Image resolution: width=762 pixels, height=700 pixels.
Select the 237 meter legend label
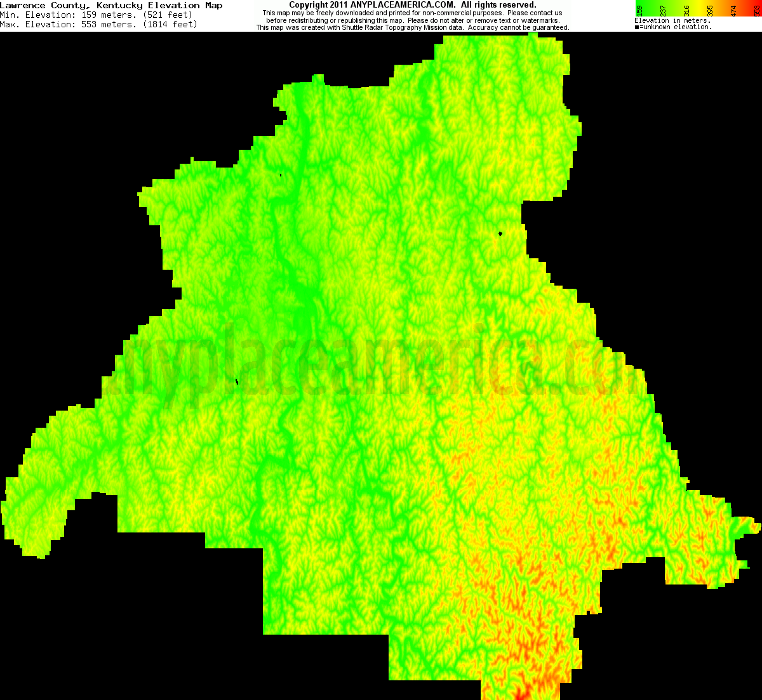(x=662, y=10)
